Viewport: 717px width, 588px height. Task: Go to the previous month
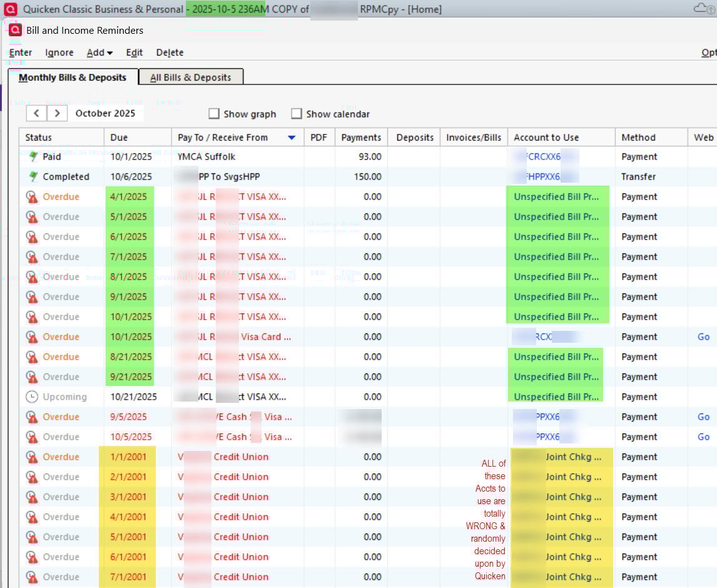point(36,113)
